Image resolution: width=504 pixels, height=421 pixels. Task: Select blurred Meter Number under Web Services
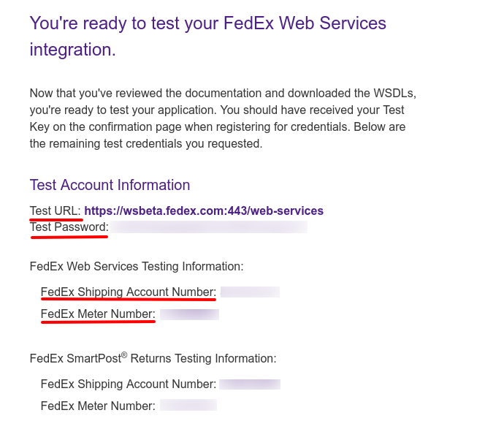pos(189,314)
